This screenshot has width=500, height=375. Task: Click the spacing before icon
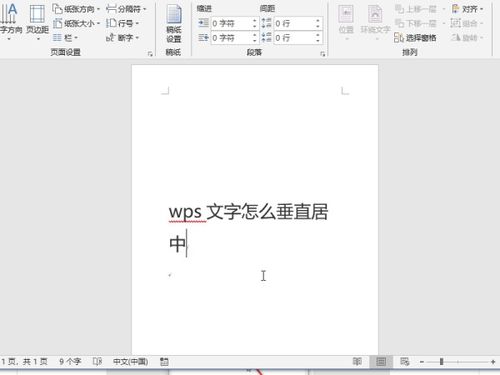coord(266,23)
